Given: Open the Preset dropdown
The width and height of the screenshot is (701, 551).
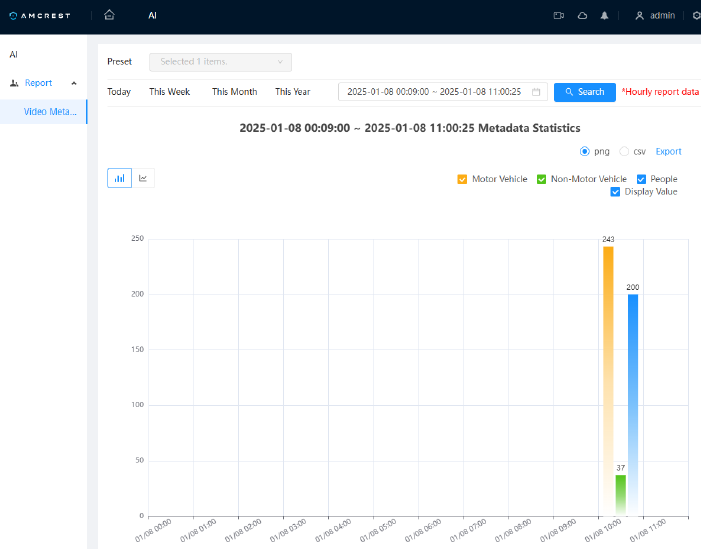Looking at the screenshot, I should point(220,62).
